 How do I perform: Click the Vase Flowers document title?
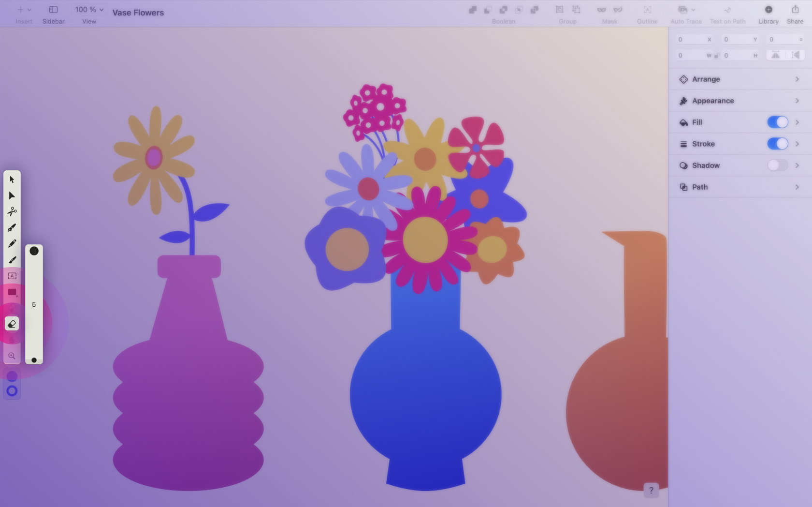click(x=138, y=13)
